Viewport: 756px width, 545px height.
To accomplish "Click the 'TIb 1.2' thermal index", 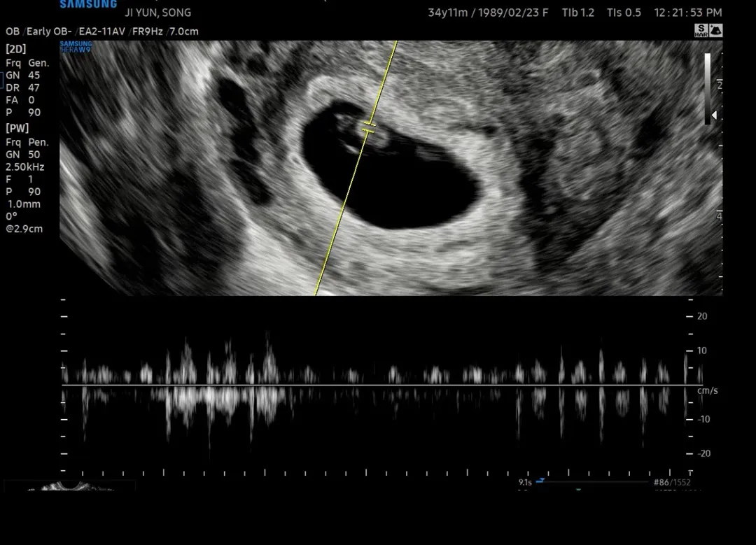I will coord(577,13).
